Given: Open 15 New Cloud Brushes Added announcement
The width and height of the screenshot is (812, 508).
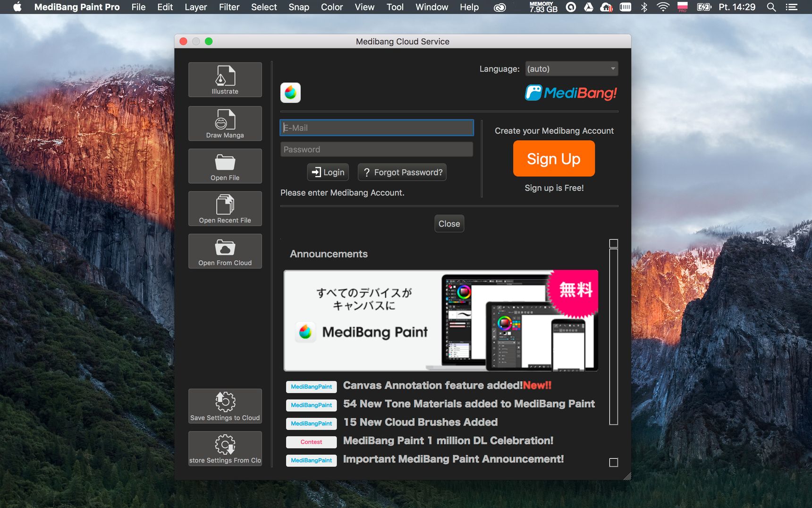Looking at the screenshot, I should pyautogui.click(x=420, y=422).
